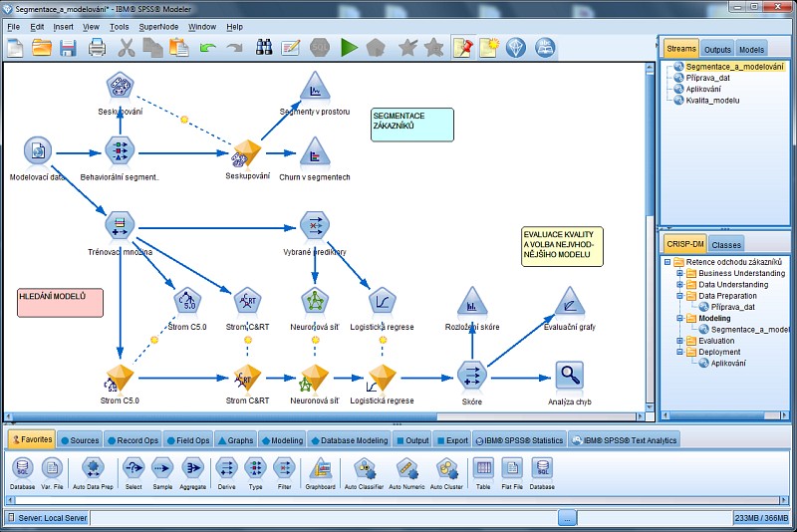
Task: Select the Vybrané prediktory filter node
Action: click(315, 225)
